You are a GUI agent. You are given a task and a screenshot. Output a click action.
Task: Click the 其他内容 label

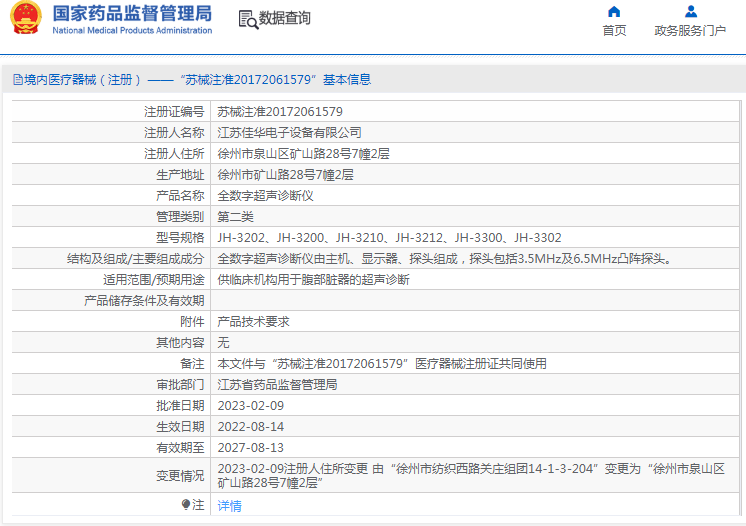[180, 342]
